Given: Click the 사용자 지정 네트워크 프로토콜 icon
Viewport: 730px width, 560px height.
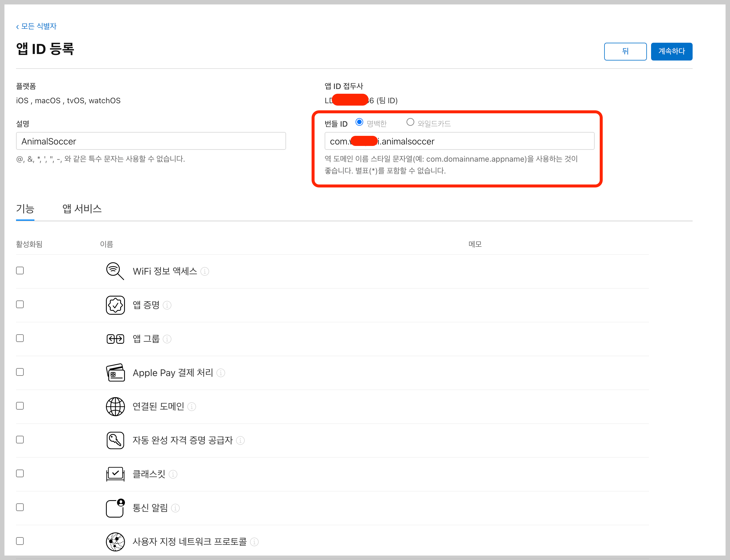Looking at the screenshot, I should click(x=115, y=542).
